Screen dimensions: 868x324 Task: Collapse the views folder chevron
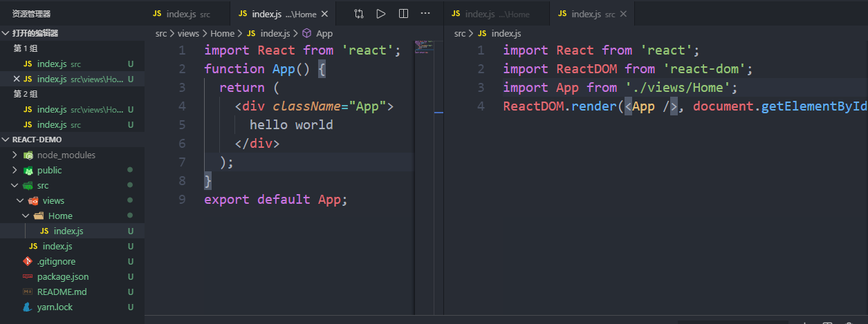(x=20, y=201)
